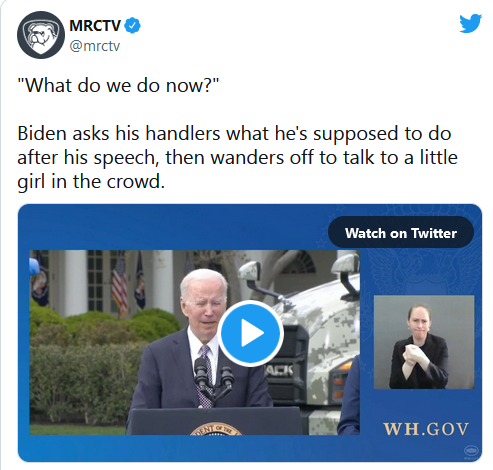493x470 pixels.
Task: Click the Twitter bird logo
Action: (x=470, y=23)
